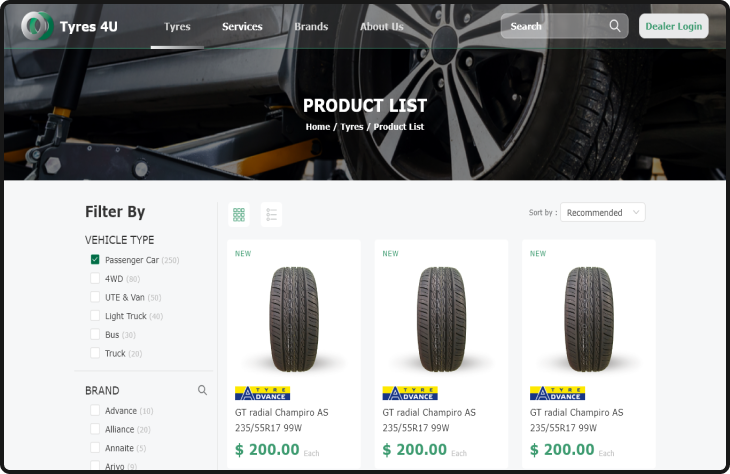The image size is (730, 474).
Task: Click the Dealer Login button
Action: pos(674,26)
